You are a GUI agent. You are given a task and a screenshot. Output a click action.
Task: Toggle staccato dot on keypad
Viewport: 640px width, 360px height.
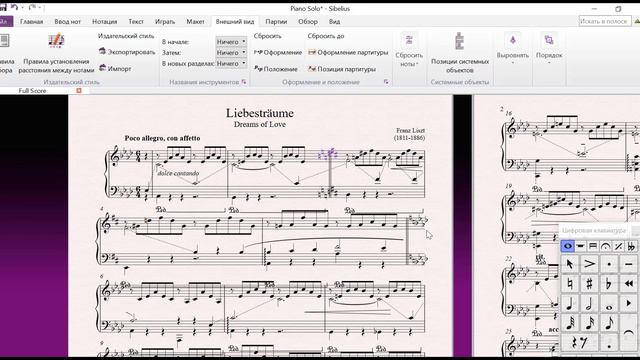pyautogui.click(x=609, y=264)
